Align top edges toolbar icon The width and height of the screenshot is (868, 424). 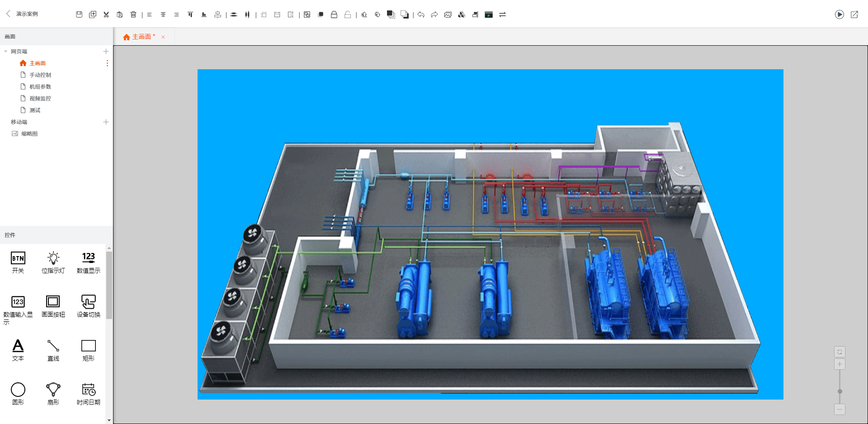190,14
